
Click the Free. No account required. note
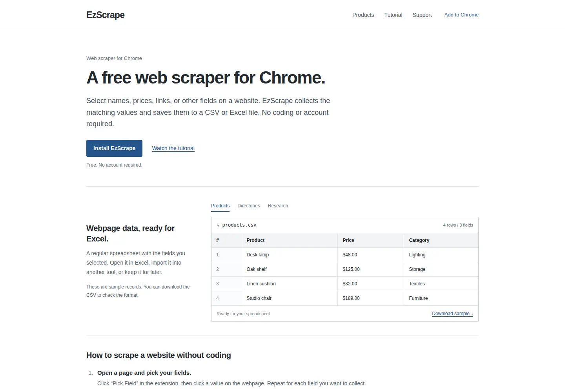[114, 165]
